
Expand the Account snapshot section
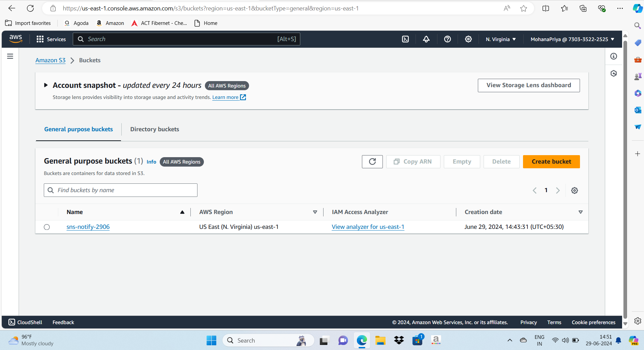pos(46,85)
